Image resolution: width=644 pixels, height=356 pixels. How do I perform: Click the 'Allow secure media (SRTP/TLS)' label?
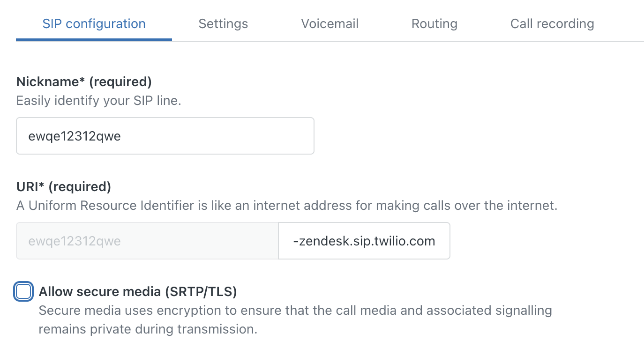tap(138, 292)
